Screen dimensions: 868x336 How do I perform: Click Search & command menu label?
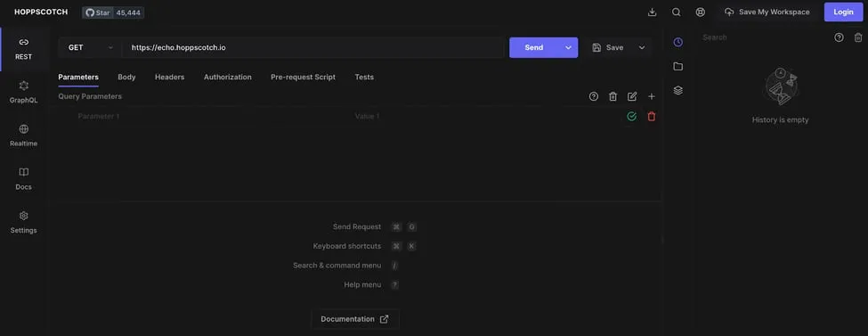click(337, 266)
